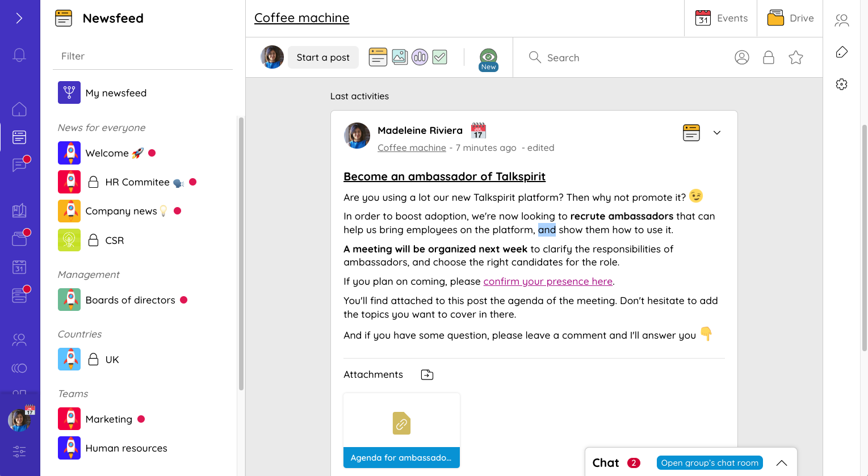Click the padlock privacy icon in toolbar
Screen dimensions: 868x476
pos(769,57)
